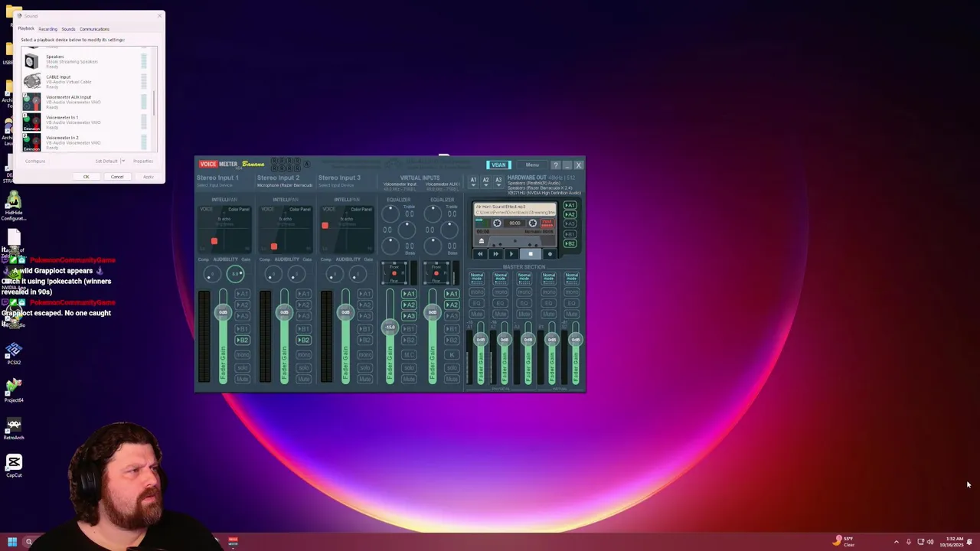
Task: Enable A1 routing on Stereo Input 1
Action: tap(242, 294)
